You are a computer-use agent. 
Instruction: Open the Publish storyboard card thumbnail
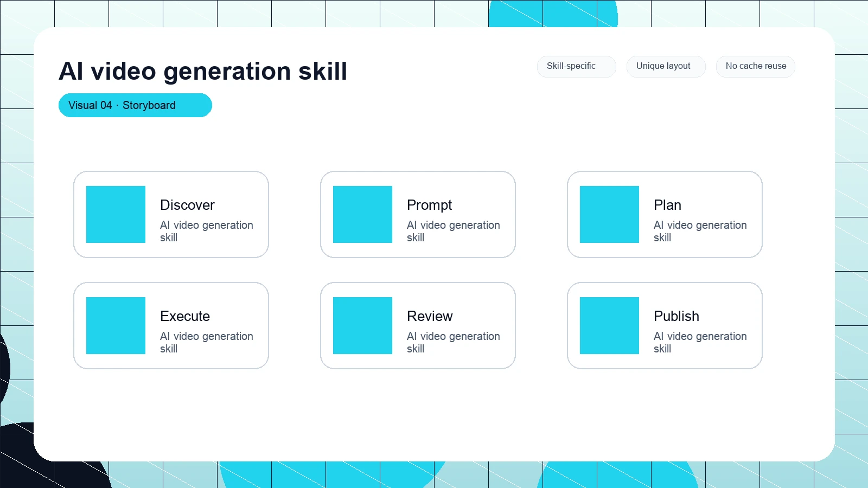pos(609,325)
